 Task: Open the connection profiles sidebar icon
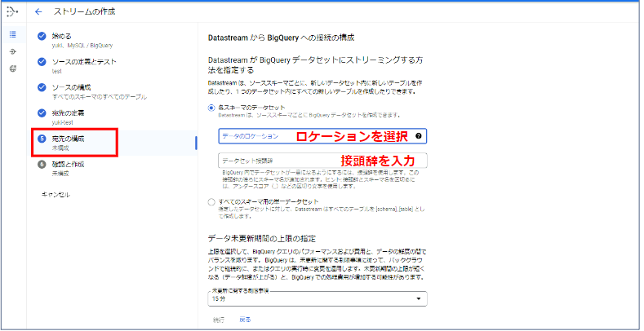pyautogui.click(x=12, y=51)
